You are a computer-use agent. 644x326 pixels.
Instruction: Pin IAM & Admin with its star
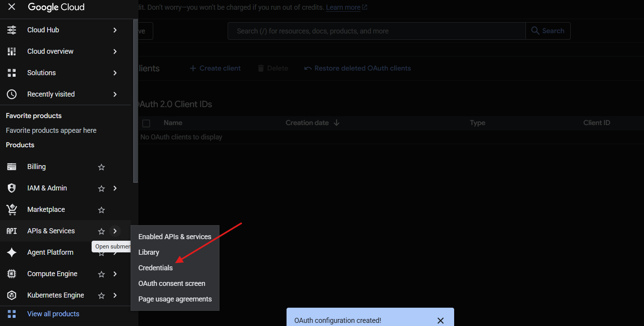pos(101,189)
